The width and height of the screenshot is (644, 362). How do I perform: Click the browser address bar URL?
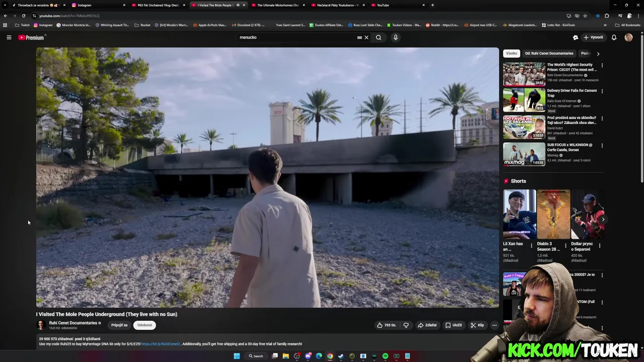pyautogui.click(x=69, y=16)
